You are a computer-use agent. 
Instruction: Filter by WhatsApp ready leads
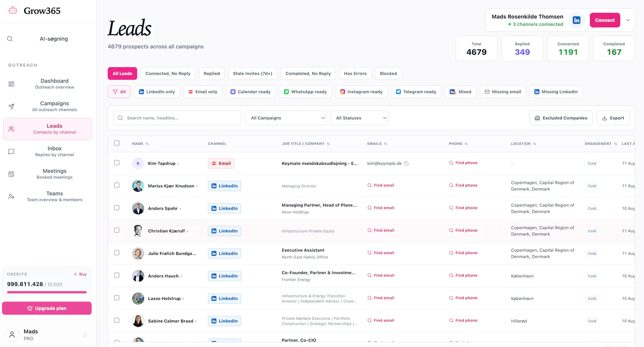(x=305, y=92)
